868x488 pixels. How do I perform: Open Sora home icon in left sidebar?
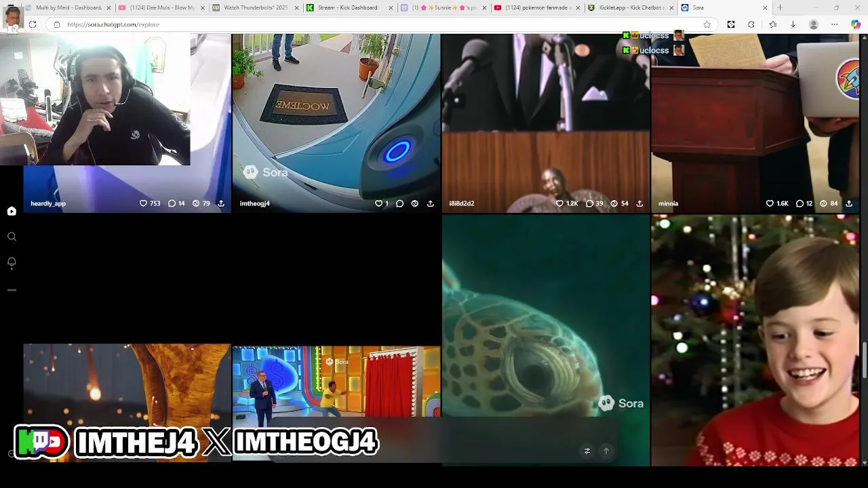[x=12, y=211]
